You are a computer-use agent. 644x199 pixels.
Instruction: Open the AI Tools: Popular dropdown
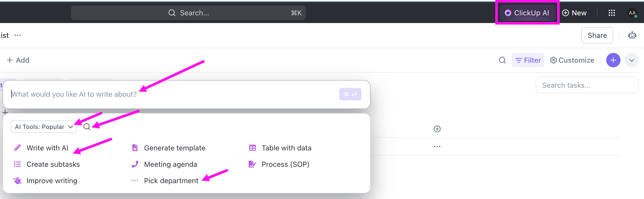(43, 127)
